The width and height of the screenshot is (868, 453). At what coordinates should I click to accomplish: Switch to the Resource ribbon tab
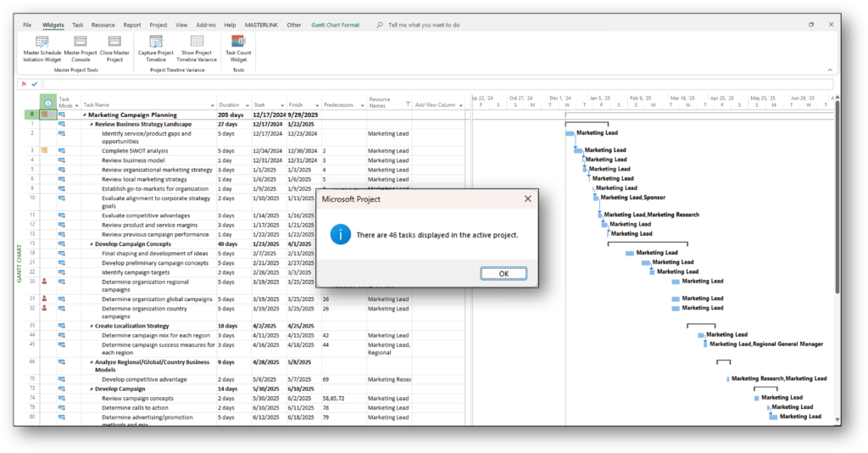click(103, 25)
